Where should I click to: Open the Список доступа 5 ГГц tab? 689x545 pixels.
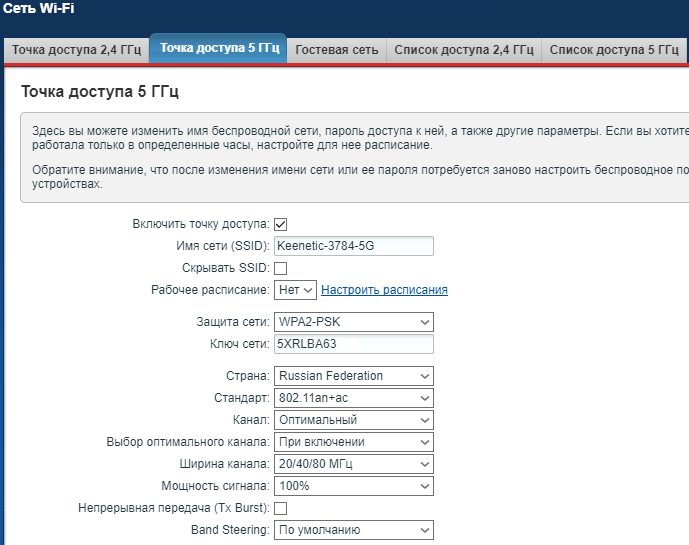coord(614,49)
